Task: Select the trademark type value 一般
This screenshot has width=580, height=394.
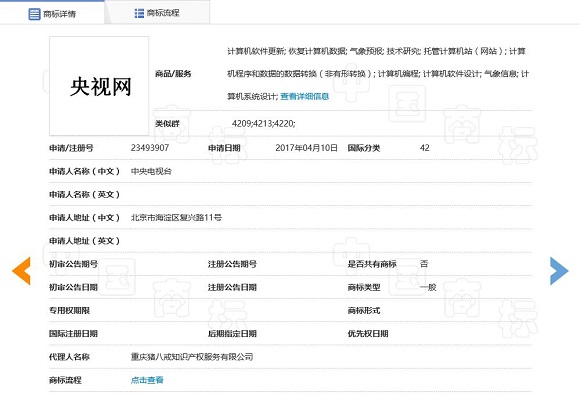Action: click(428, 287)
